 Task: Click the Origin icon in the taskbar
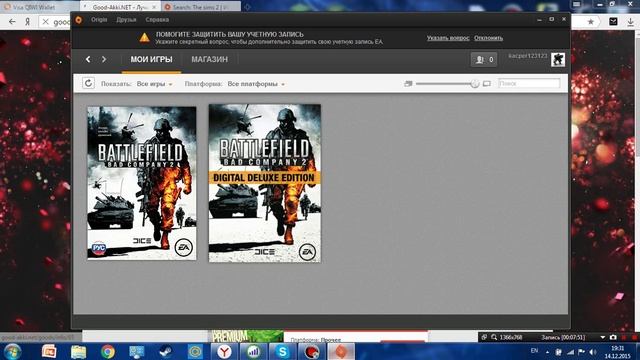pyautogui.click(x=340, y=352)
